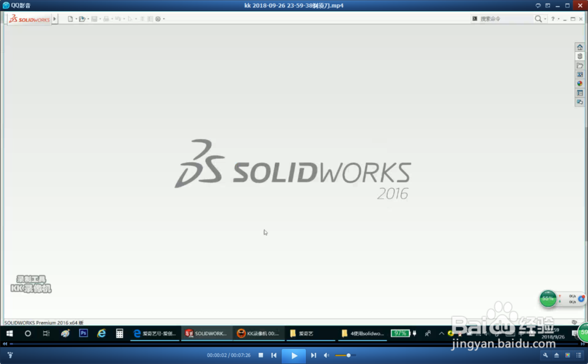The width and height of the screenshot is (588, 364).
Task: Click the SolidWorks logo button
Action: 29,19
